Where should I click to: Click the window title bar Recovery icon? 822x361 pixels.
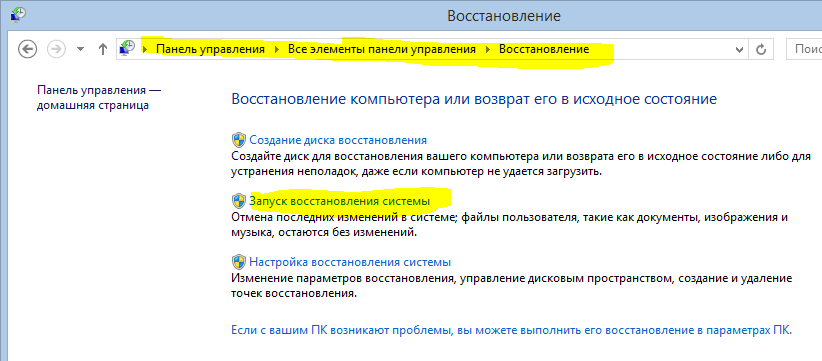tap(17, 14)
